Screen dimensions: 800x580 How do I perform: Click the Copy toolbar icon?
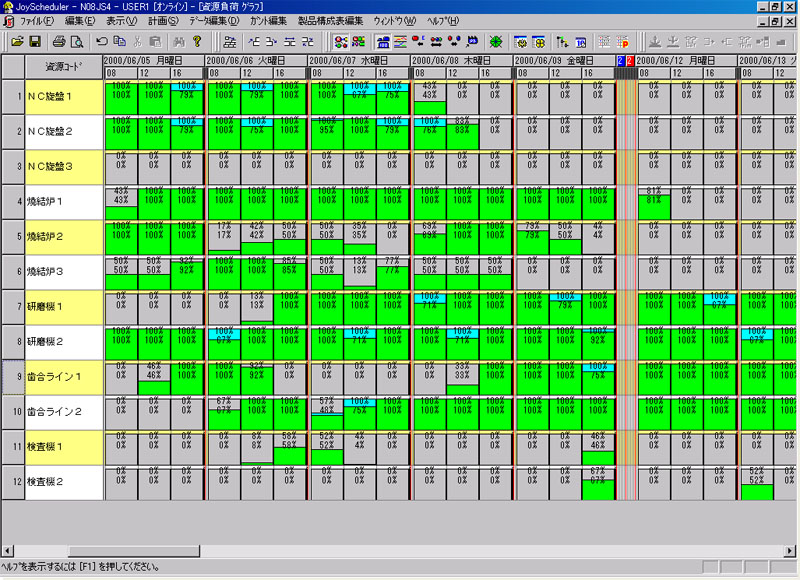click(x=120, y=42)
